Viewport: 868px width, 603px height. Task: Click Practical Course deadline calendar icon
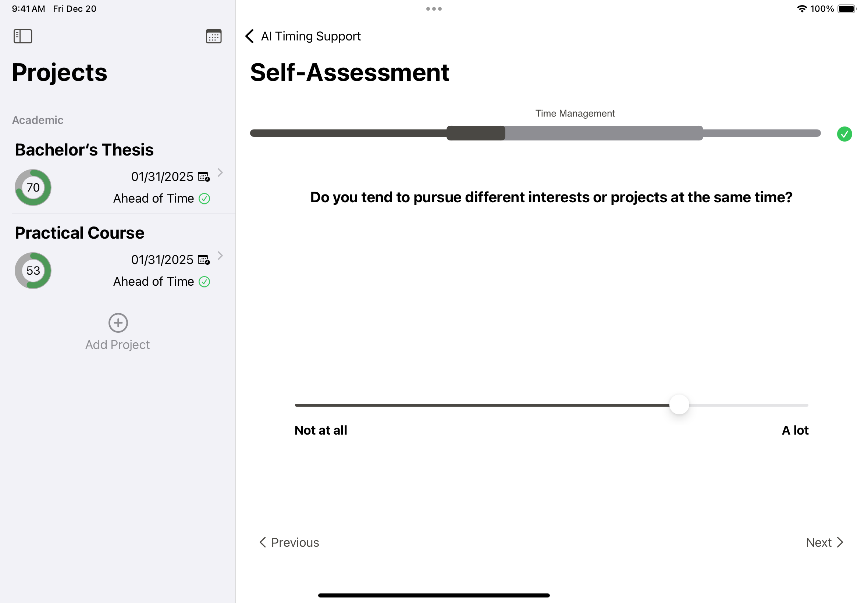[x=204, y=260]
